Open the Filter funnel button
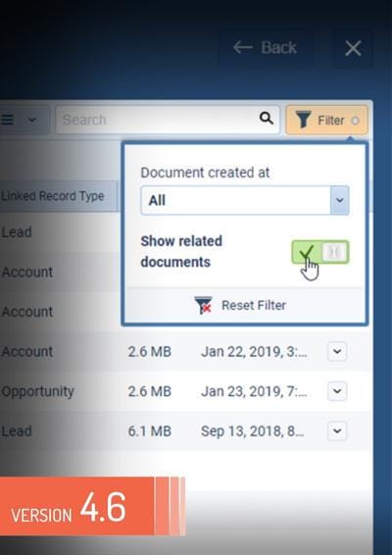The image size is (392, 555). click(327, 120)
